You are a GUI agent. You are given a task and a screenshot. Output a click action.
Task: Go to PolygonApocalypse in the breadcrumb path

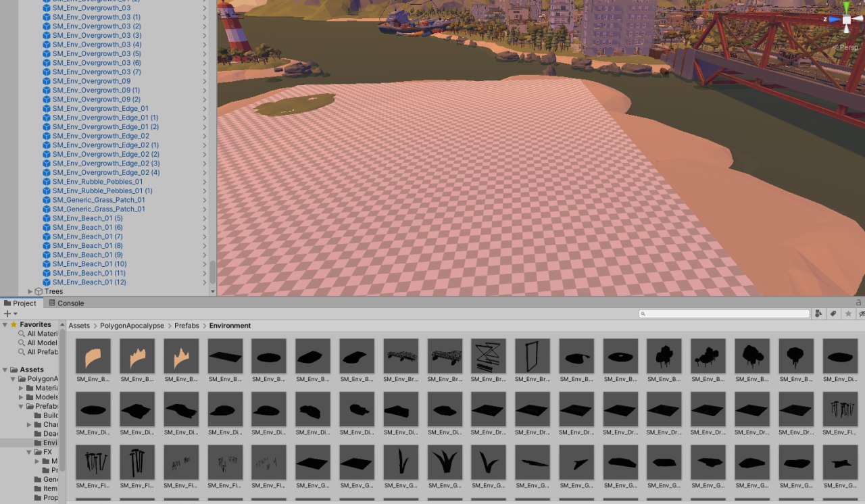pos(132,326)
